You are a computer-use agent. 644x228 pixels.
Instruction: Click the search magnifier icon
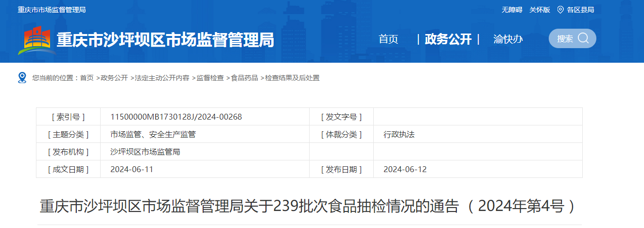click(583, 38)
